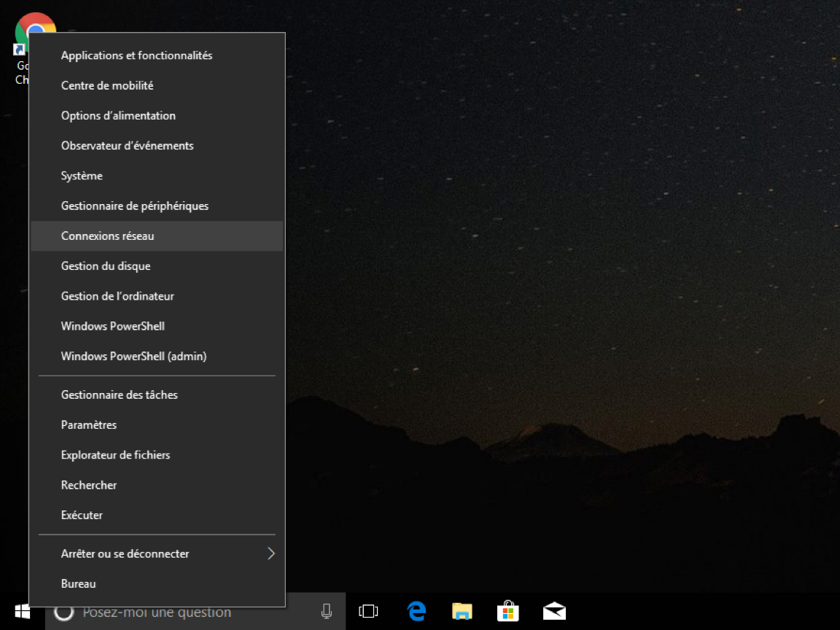Open Gestion du disque
Image resolution: width=840 pixels, height=630 pixels.
pyautogui.click(x=157, y=265)
